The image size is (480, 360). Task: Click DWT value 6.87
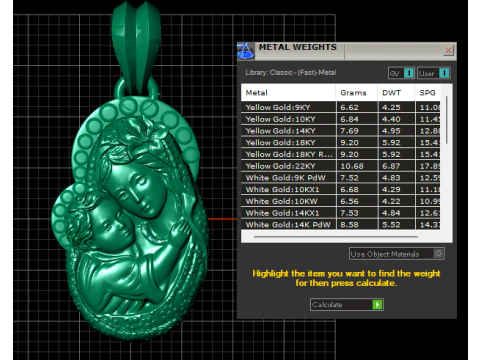pyautogui.click(x=391, y=166)
